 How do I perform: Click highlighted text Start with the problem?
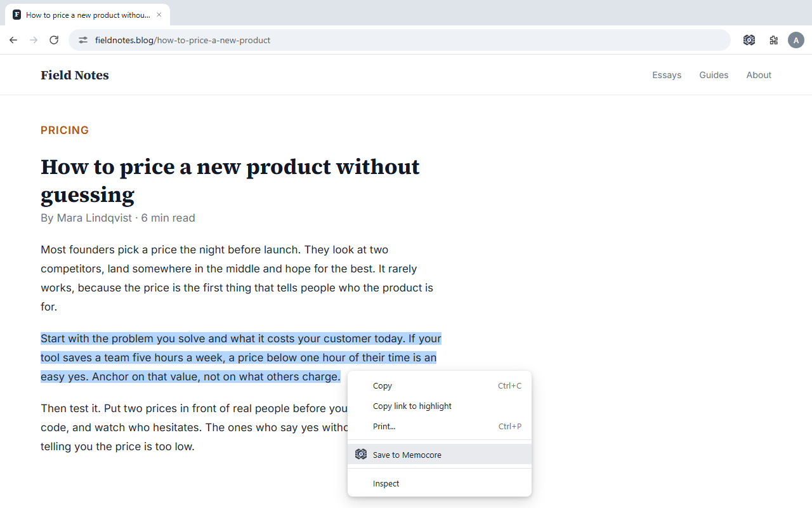pyautogui.click(x=241, y=358)
